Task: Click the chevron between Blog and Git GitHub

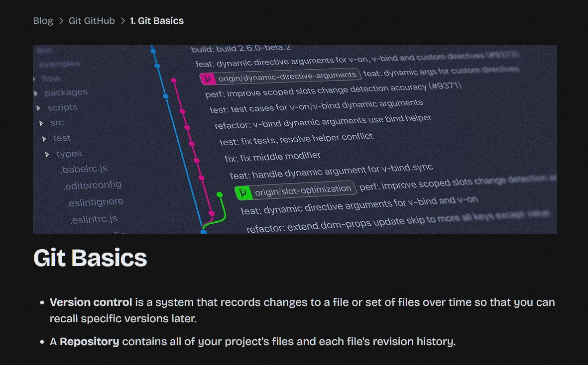Action: click(x=62, y=20)
